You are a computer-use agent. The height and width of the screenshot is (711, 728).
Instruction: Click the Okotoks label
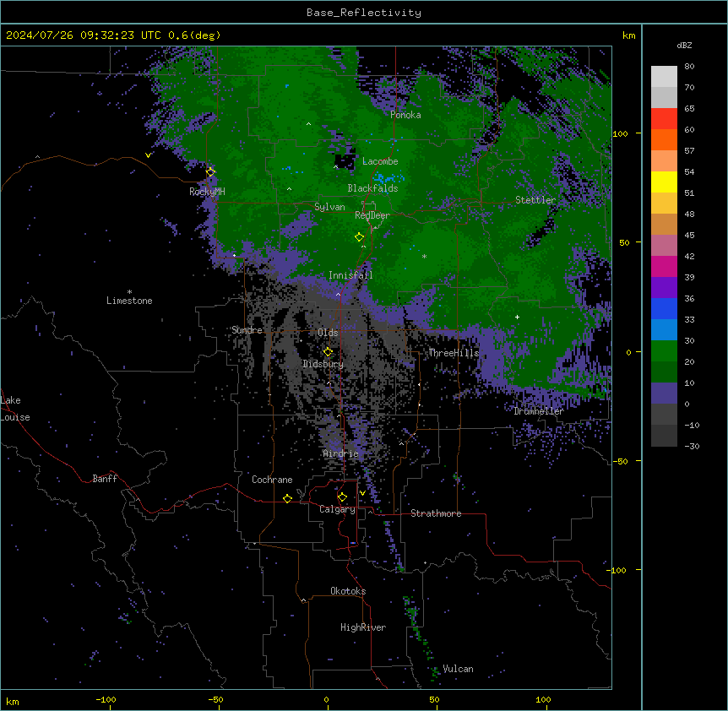(x=348, y=591)
